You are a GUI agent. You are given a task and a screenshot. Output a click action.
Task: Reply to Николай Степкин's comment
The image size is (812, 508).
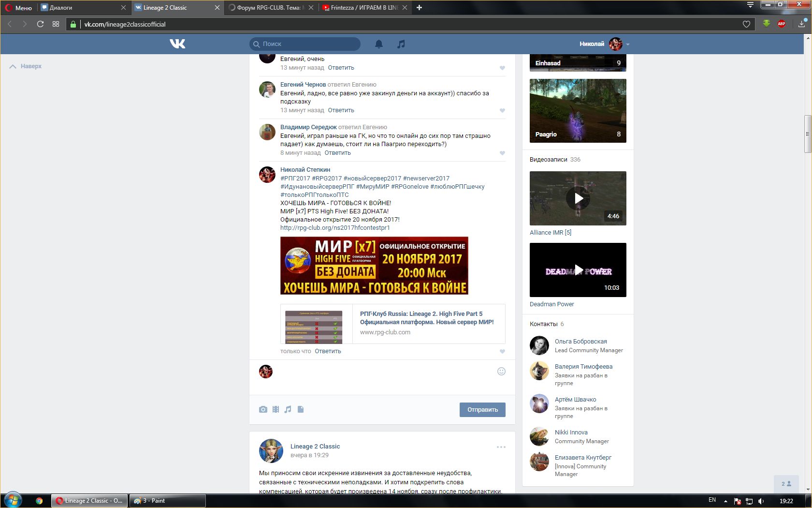click(x=328, y=351)
